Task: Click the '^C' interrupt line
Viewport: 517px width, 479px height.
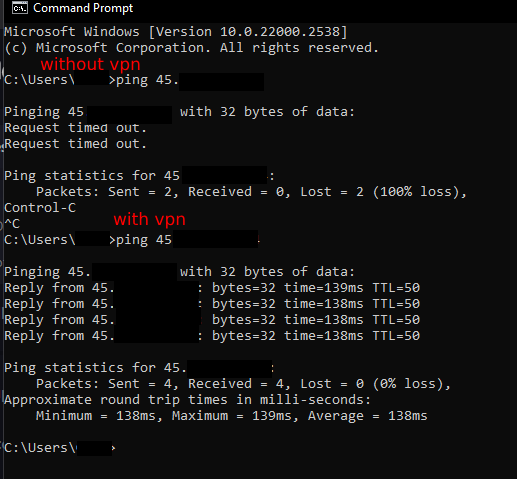Action: pos(12,224)
